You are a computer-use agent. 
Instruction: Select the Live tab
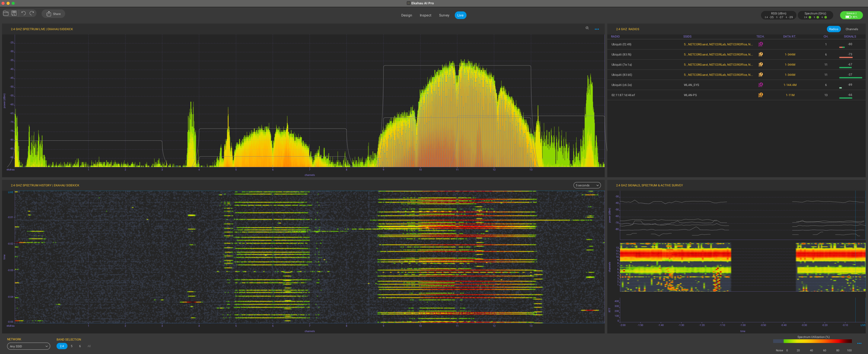[x=460, y=15]
